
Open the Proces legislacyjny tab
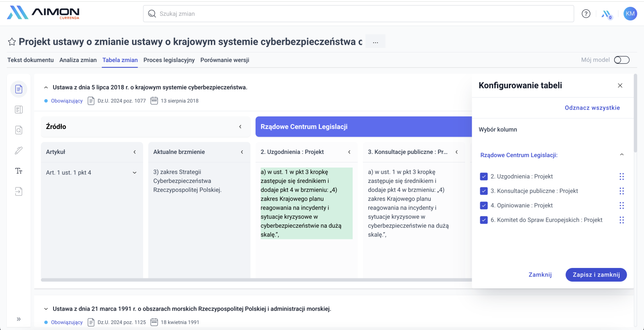tap(169, 60)
